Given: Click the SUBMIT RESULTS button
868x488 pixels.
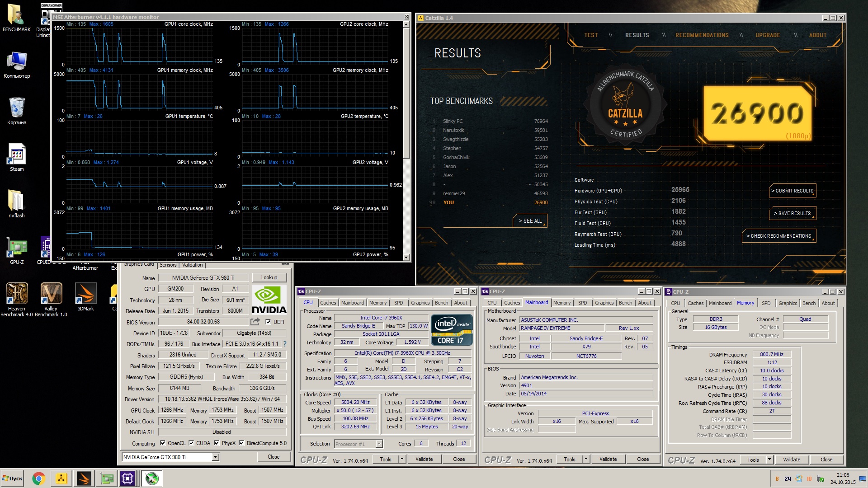Looking at the screenshot, I should 792,191.
